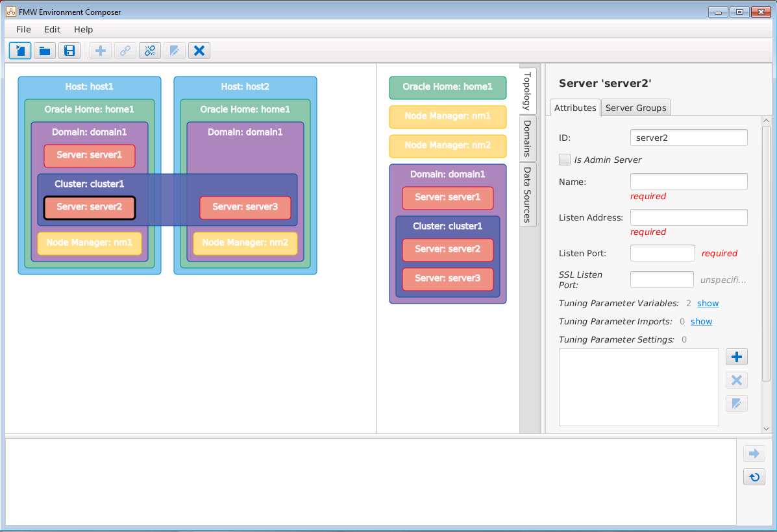Image resolution: width=777 pixels, height=532 pixels.
Task: Select 'Oracle Home: home1' inside host2
Action: tap(245, 110)
